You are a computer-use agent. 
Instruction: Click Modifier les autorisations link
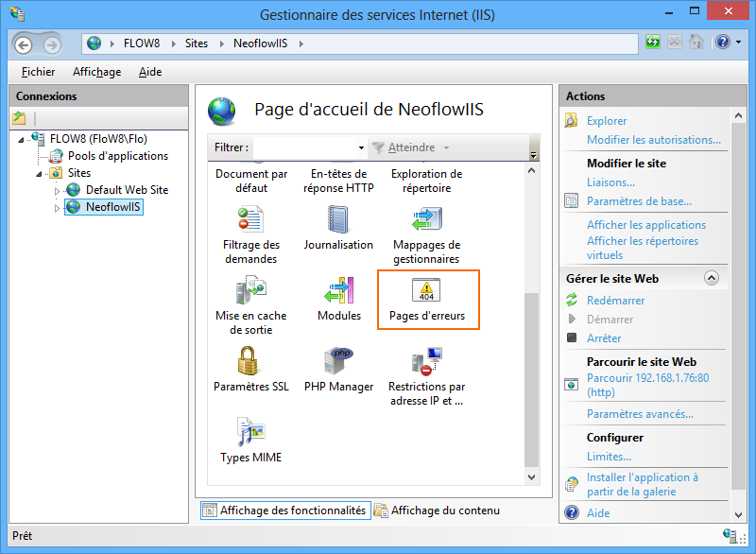click(x=654, y=139)
